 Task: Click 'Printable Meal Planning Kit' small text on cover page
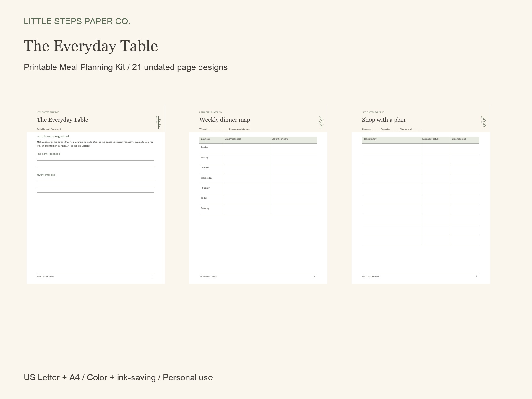point(49,129)
